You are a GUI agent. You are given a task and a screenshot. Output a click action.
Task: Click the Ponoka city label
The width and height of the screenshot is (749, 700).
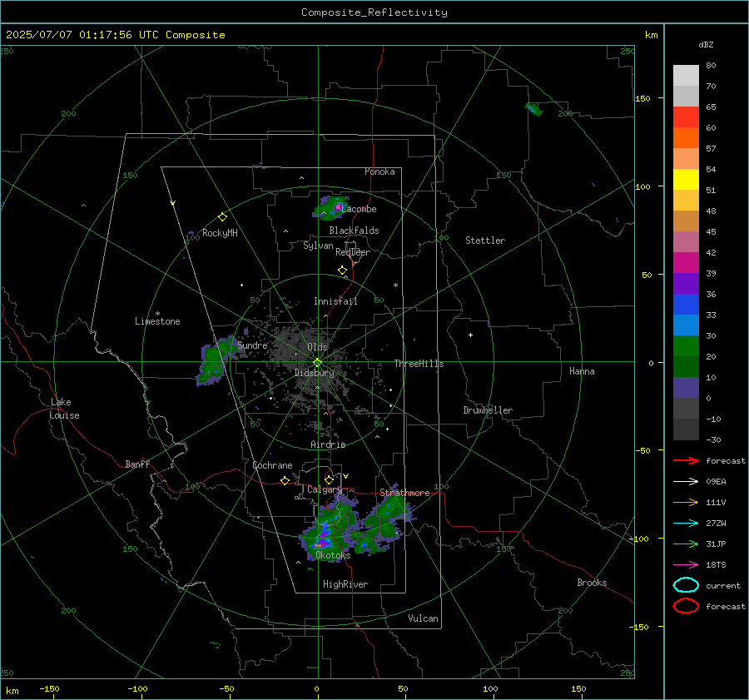[379, 171]
